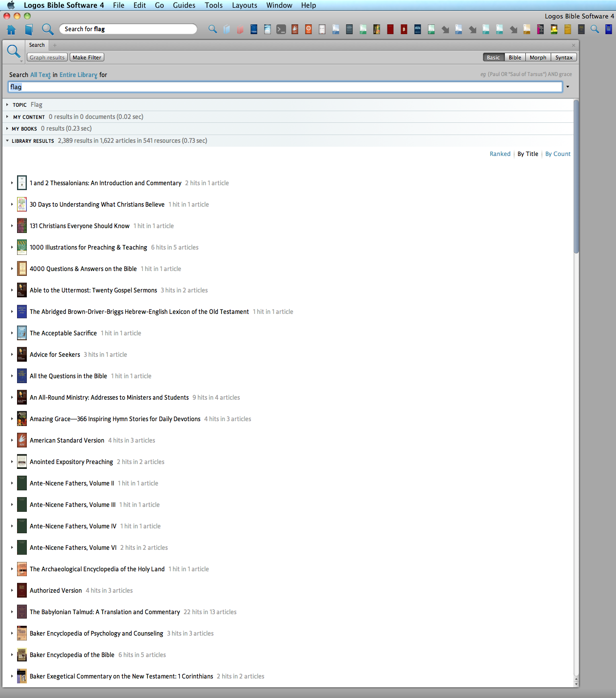Switch search type to Bible
616x698 pixels.
pos(515,58)
